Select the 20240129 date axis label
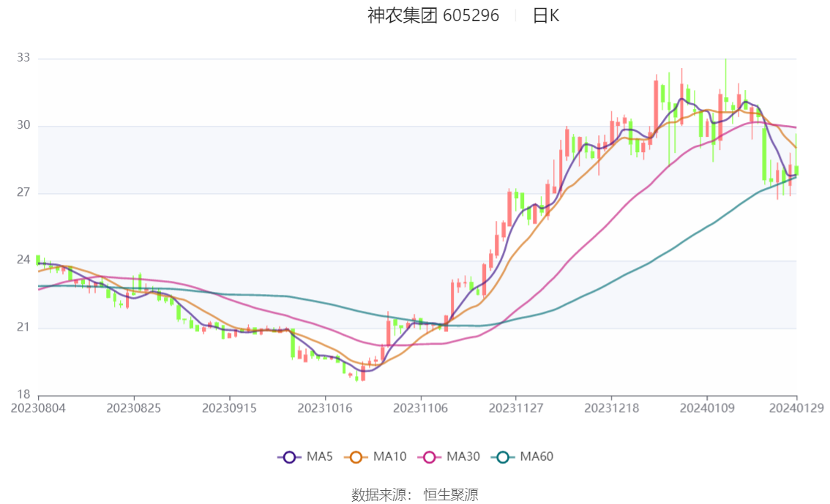Screen dimensions: 830x504 (796, 408)
